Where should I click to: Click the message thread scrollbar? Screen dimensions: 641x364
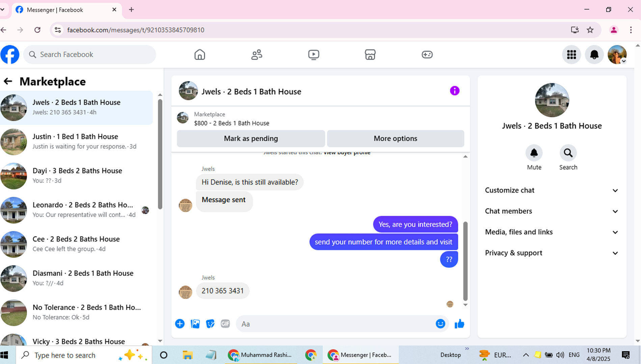click(x=465, y=260)
